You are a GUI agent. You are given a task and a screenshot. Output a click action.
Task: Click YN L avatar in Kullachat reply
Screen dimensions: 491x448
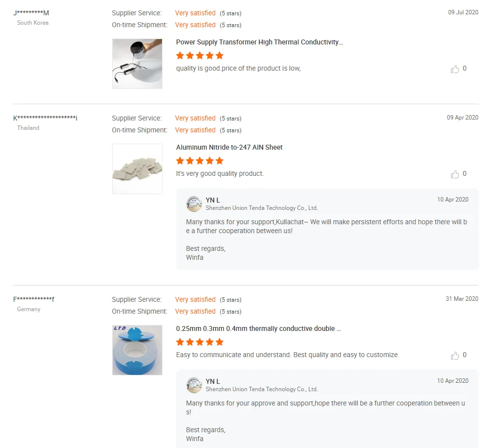194,204
